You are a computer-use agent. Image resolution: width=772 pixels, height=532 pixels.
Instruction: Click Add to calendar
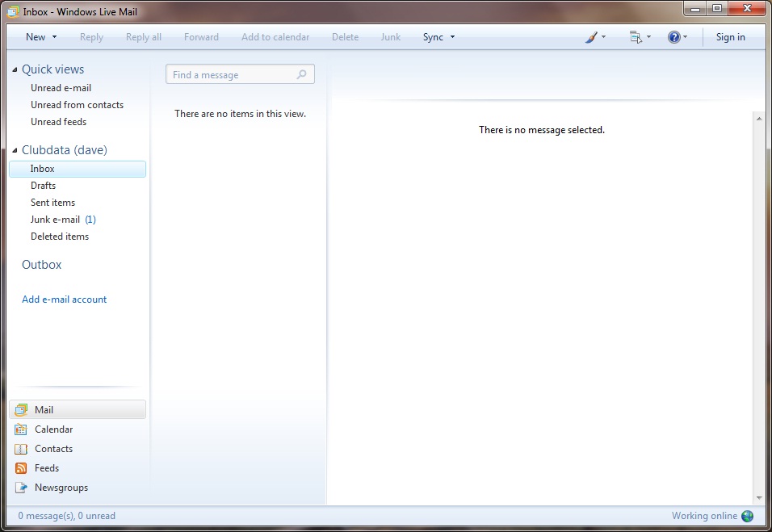coord(275,37)
